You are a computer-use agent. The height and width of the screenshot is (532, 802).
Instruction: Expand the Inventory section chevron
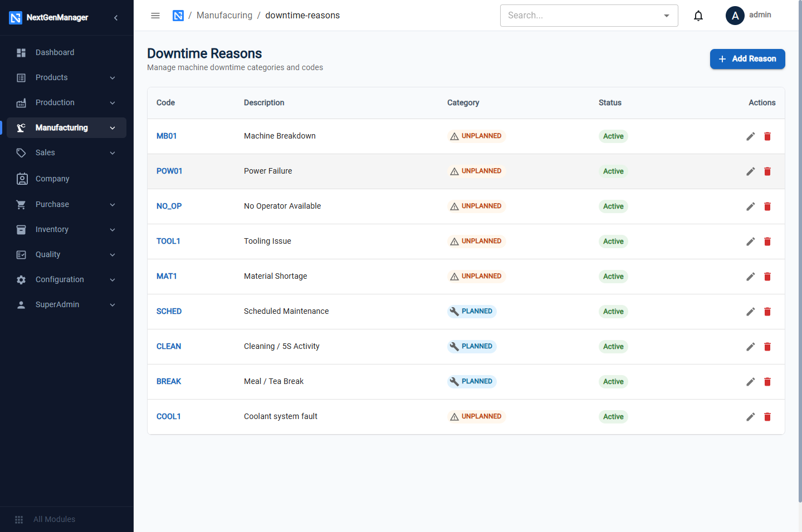click(x=113, y=230)
